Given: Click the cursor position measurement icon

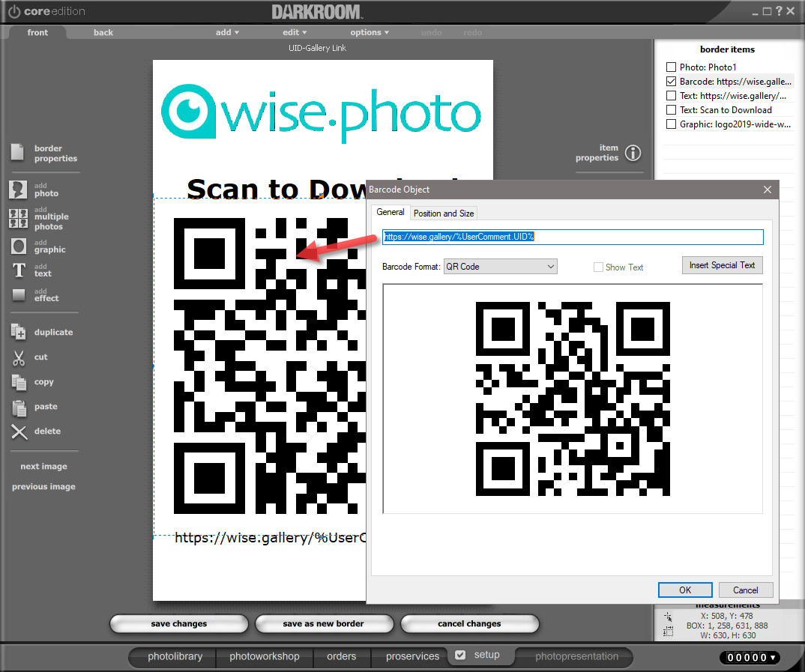Looking at the screenshot, I should tap(668, 616).
